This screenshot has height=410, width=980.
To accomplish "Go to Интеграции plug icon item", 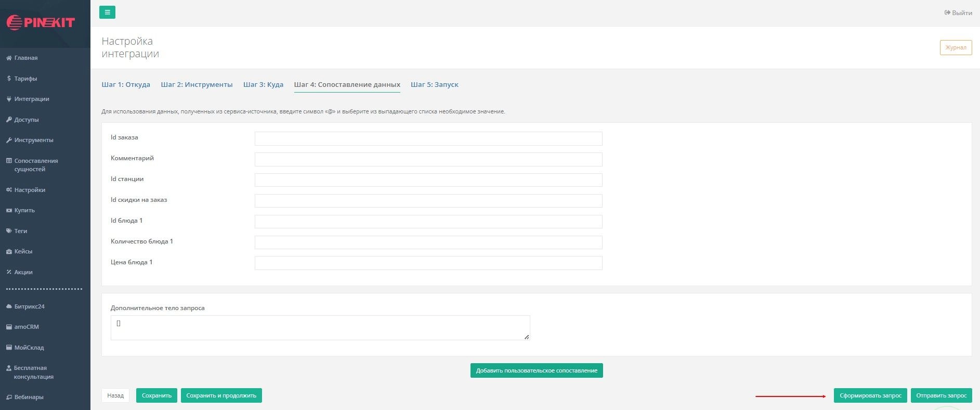I will 9,99.
